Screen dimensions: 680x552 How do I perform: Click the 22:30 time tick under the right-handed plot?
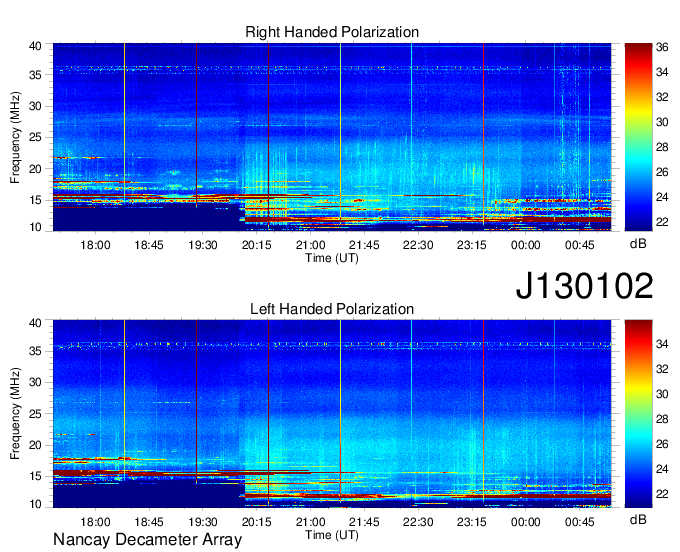click(x=418, y=245)
